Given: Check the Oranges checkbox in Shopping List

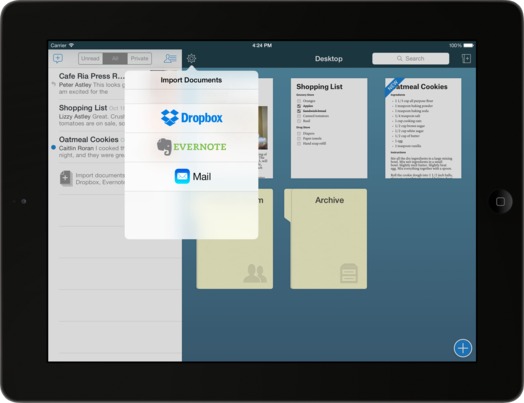Looking at the screenshot, I should 299,101.
